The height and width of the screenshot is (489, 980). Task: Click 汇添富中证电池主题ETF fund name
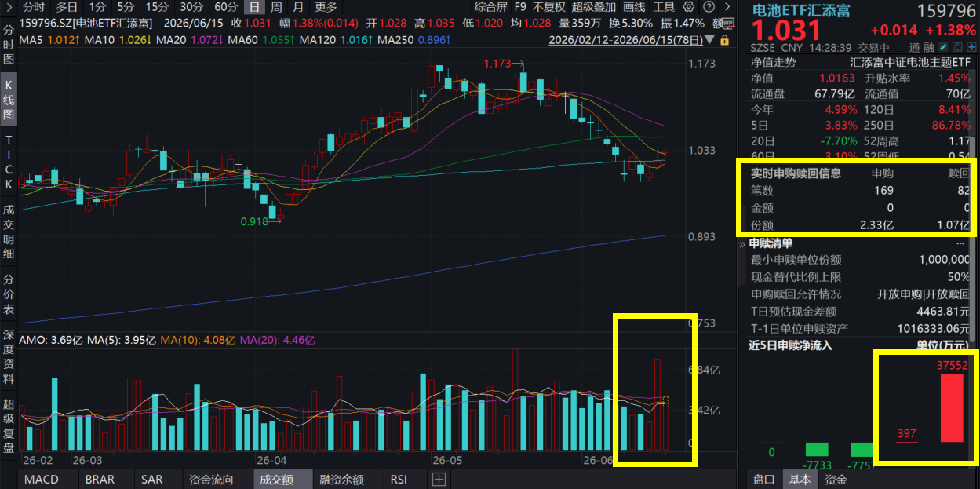pos(910,62)
